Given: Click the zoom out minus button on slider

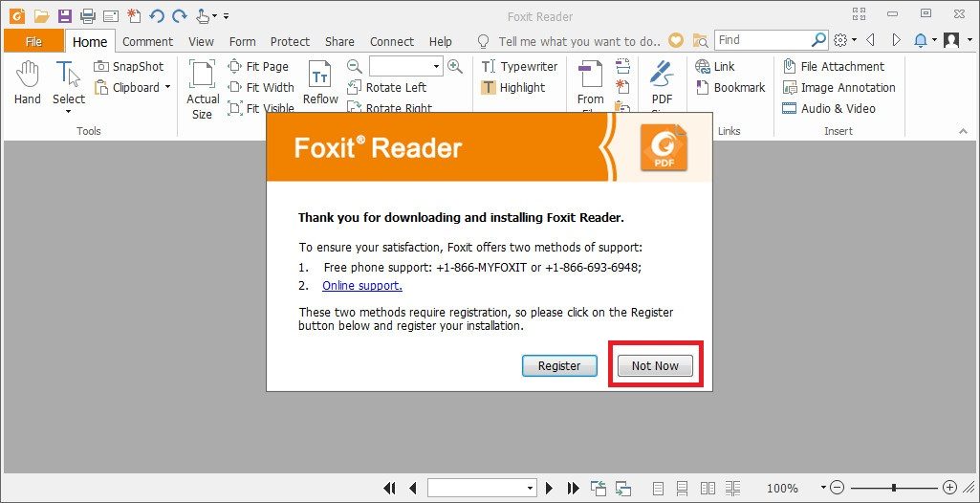Looking at the screenshot, I should tap(838, 488).
